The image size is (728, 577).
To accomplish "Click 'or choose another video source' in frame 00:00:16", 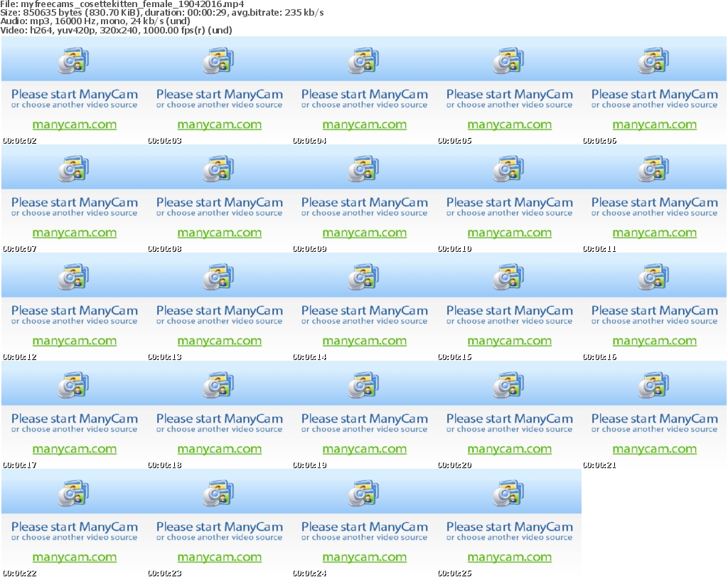I will click(x=655, y=321).
